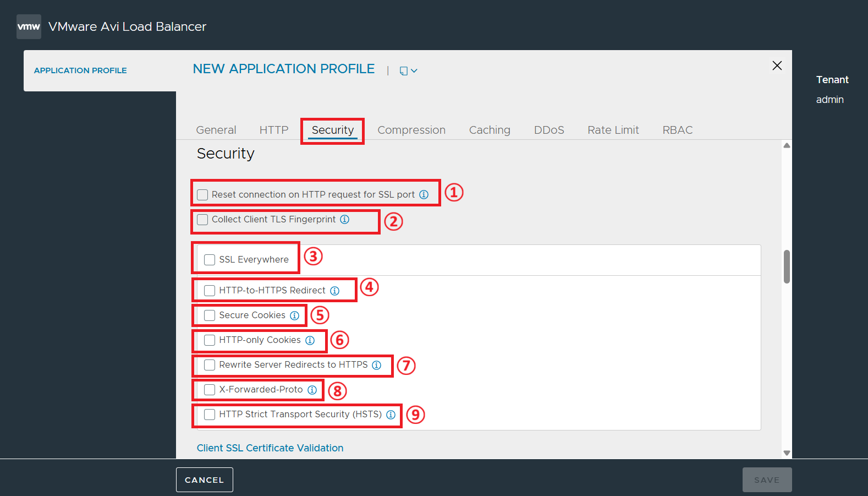This screenshot has width=868, height=496.
Task: Click the vertical scrollbar thumb
Action: (x=787, y=266)
